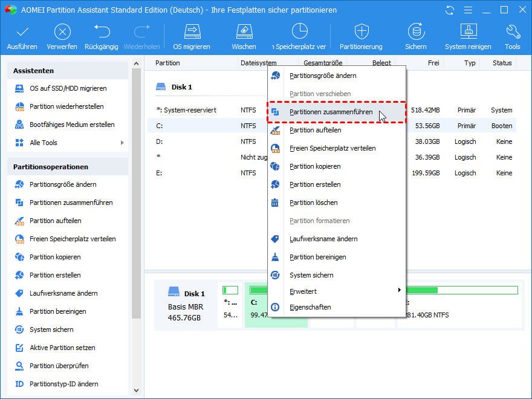Viewport: 532px width, 399px height.
Task: Select Partition wiederherstellen in sidebar
Action: 68,106
